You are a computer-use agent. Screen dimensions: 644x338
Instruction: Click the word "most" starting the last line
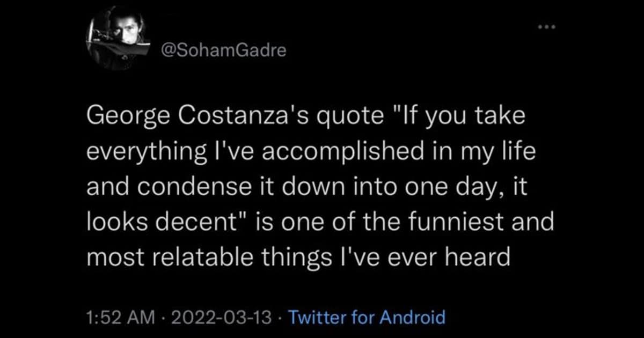pos(112,259)
